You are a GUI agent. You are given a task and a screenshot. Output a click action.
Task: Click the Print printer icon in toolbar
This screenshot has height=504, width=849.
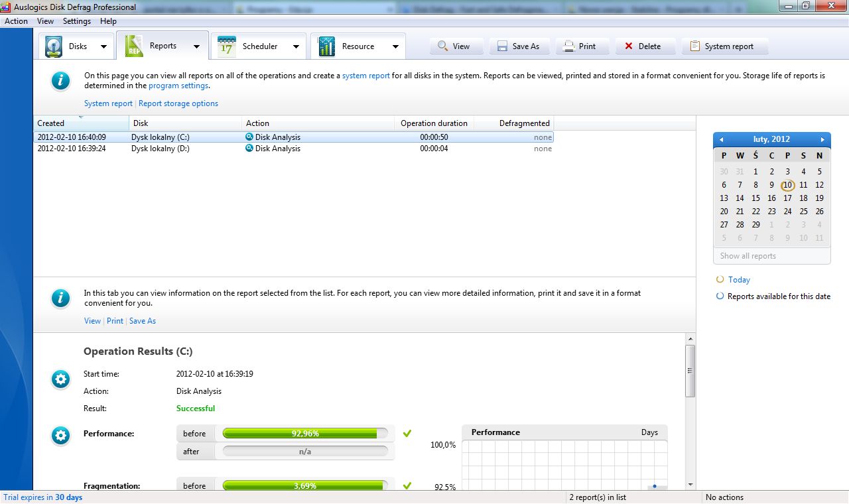[x=568, y=46]
